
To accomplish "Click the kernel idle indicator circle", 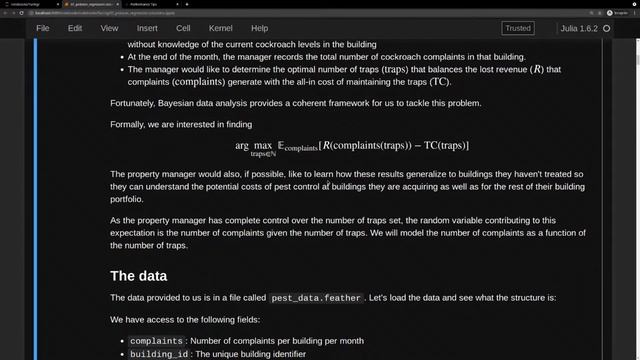I will point(607,28).
